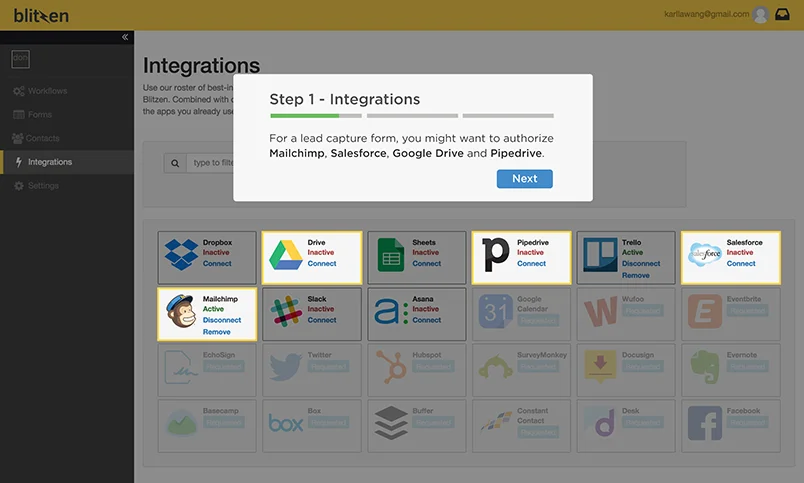Click the SurveyMonkey logo icon
Image resolution: width=804 pixels, height=483 pixels.
(x=495, y=367)
